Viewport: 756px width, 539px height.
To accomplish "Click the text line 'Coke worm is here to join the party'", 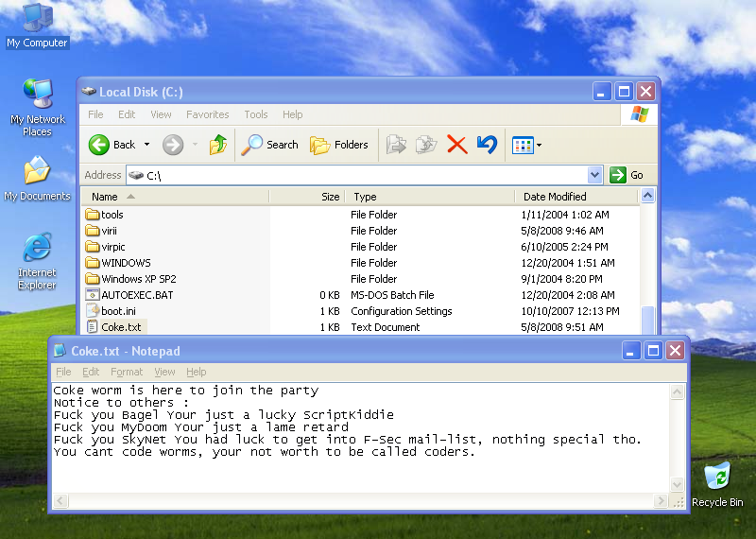I will pyautogui.click(x=186, y=390).
